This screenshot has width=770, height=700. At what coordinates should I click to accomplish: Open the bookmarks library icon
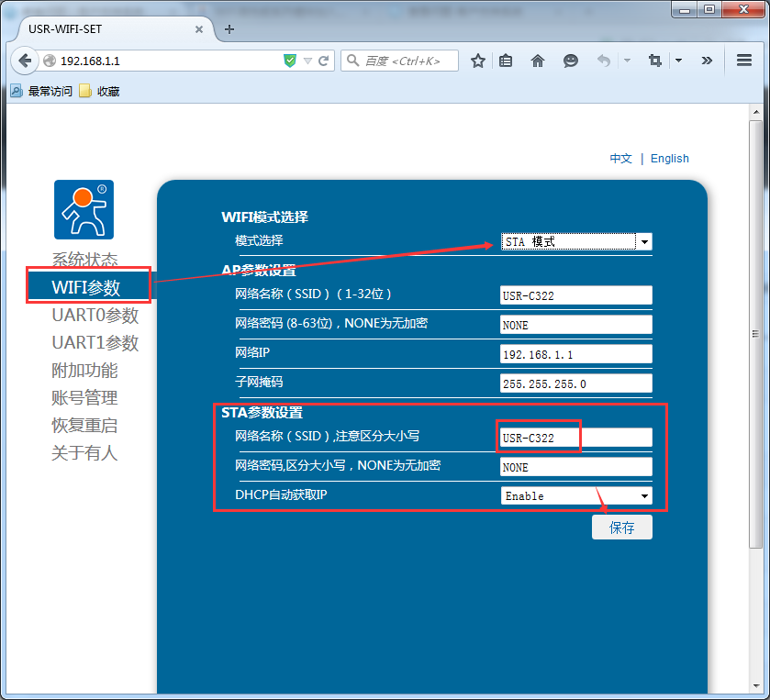point(506,61)
